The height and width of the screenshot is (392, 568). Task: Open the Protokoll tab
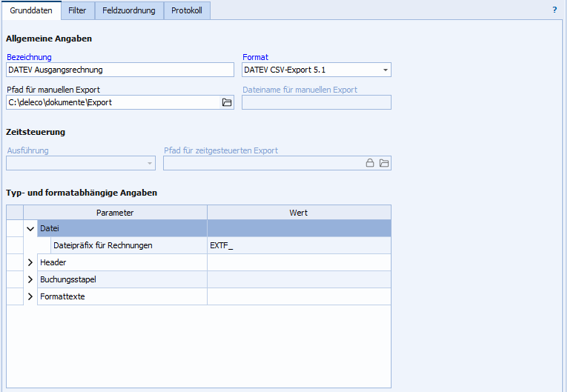click(187, 10)
